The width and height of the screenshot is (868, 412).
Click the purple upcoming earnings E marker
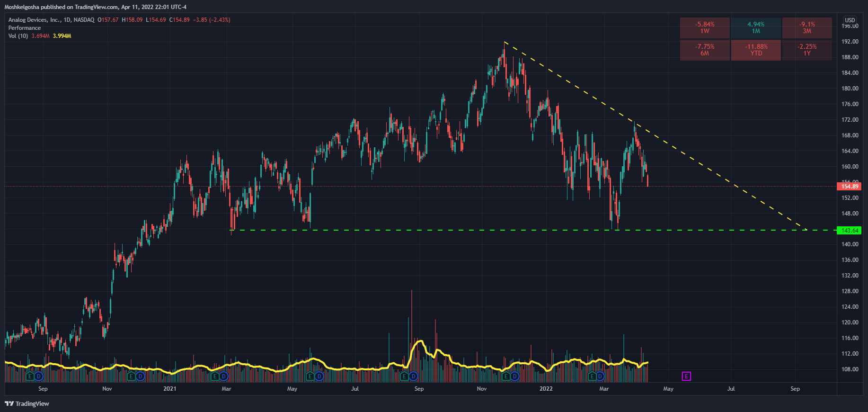[686, 376]
